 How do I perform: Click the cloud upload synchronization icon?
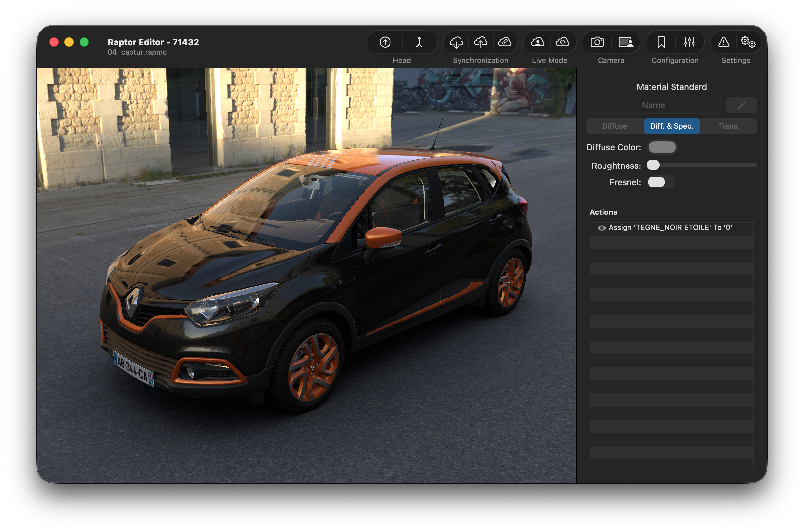(481, 42)
